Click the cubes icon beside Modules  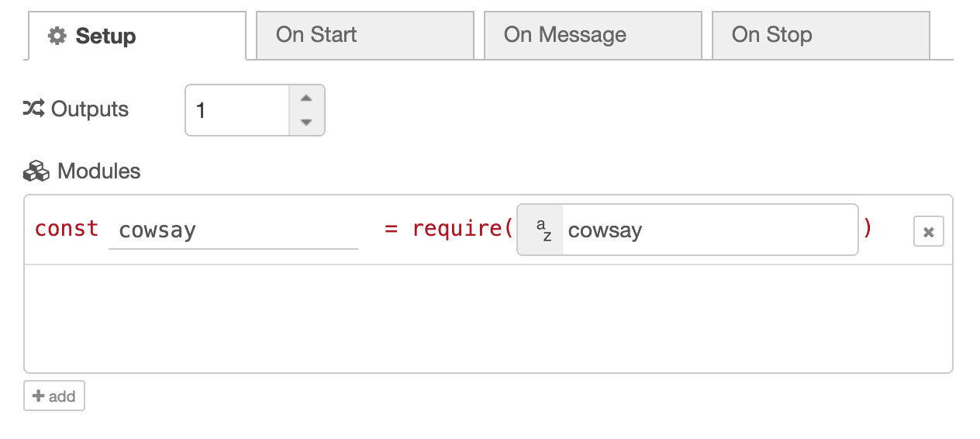click(x=36, y=171)
